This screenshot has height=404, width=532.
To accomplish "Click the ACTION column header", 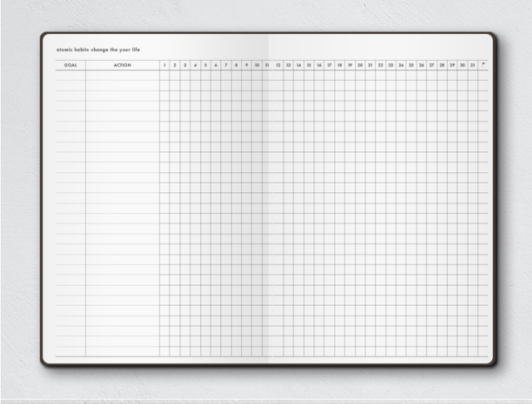I will [122, 65].
